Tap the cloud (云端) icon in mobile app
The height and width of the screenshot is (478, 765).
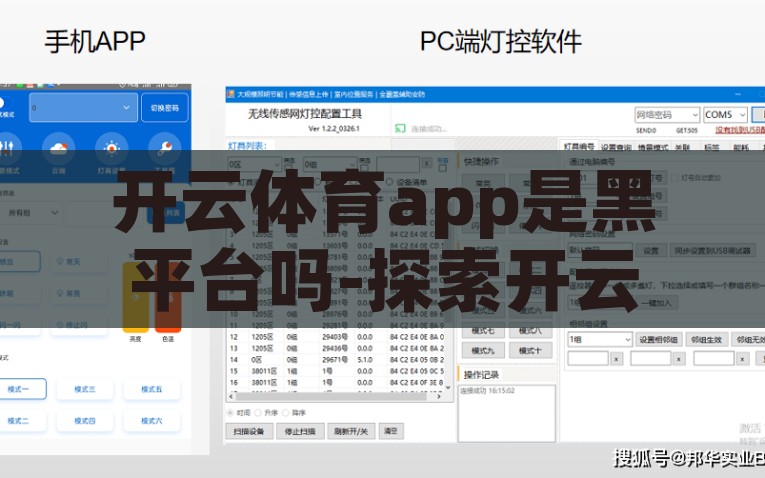(x=59, y=148)
